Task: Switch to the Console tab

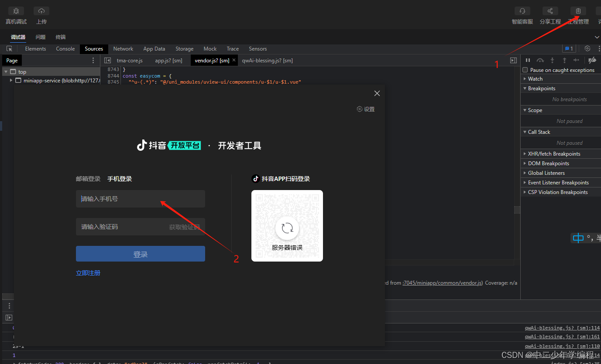Action: (x=65, y=49)
